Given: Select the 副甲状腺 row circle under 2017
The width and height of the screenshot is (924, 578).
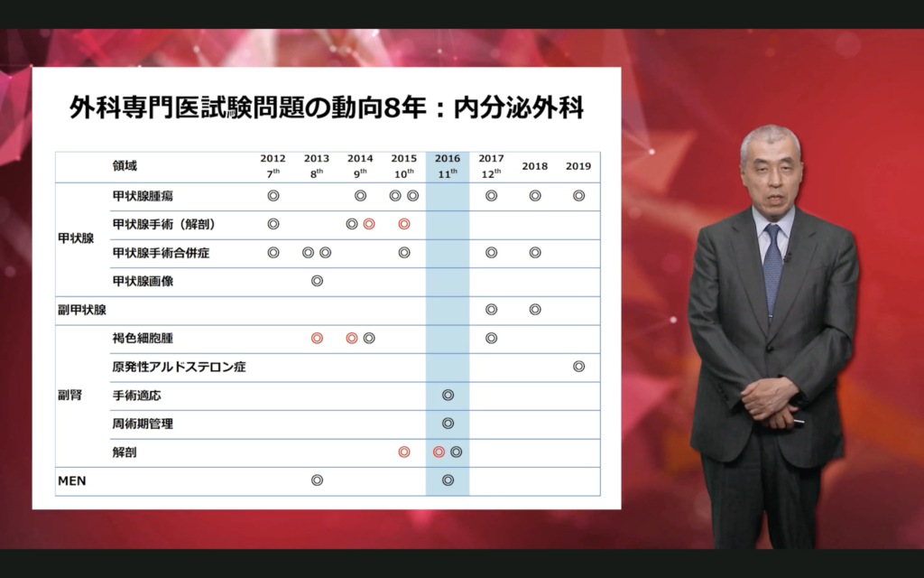Looking at the screenshot, I should tap(491, 309).
